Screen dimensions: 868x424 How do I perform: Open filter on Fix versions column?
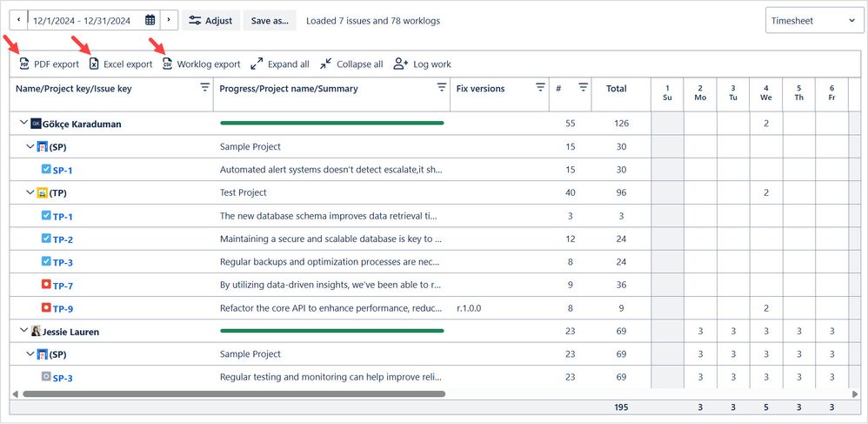coord(541,88)
